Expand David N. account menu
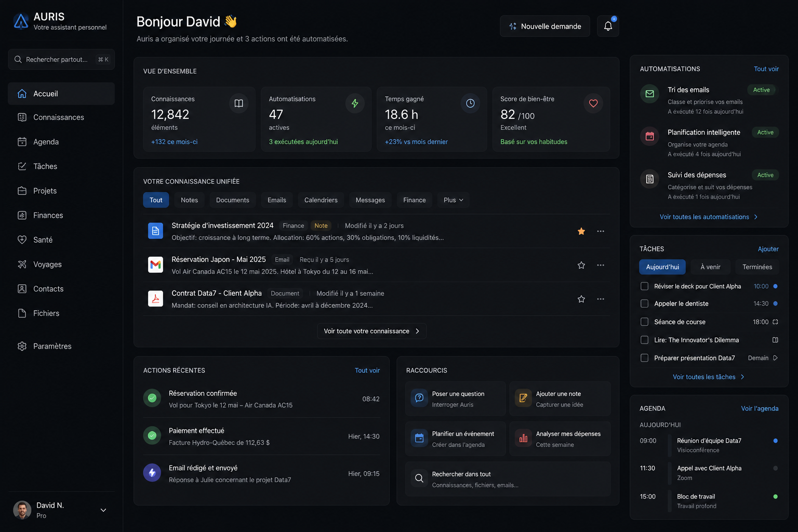Image resolution: width=798 pixels, height=532 pixels. 103,510
